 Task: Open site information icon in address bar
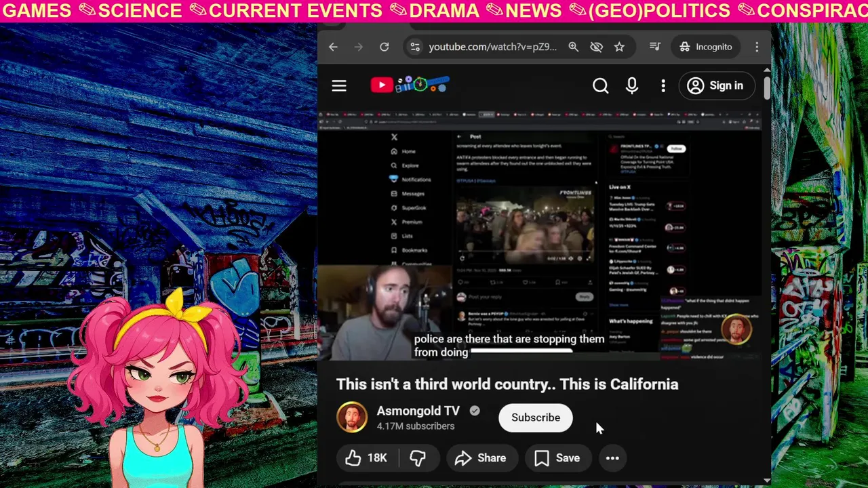point(415,47)
